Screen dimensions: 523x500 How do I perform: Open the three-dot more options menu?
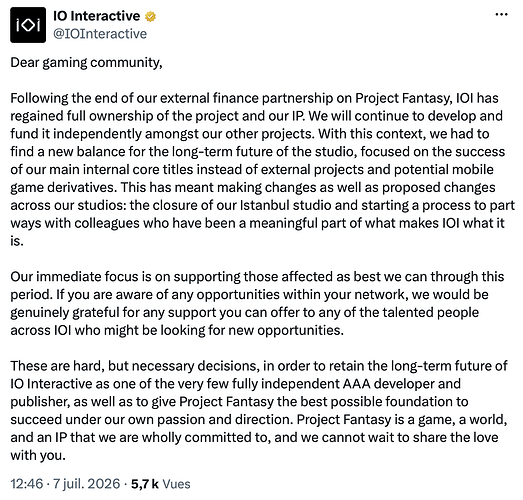501,14
